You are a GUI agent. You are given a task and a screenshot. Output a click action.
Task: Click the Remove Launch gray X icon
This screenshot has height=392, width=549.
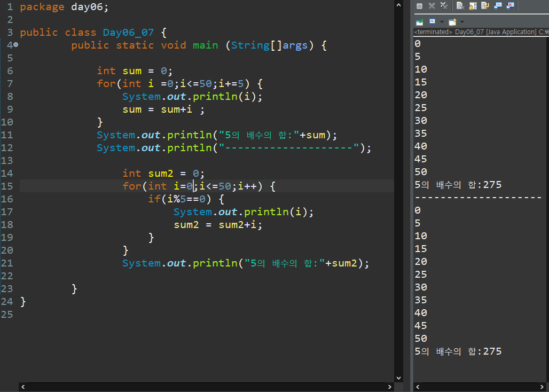pyautogui.click(x=432, y=6)
